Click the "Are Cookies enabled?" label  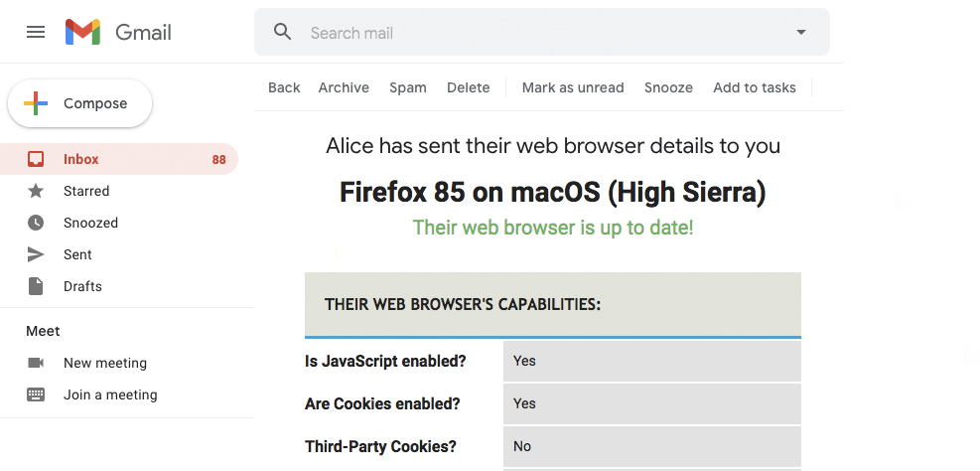click(382, 404)
